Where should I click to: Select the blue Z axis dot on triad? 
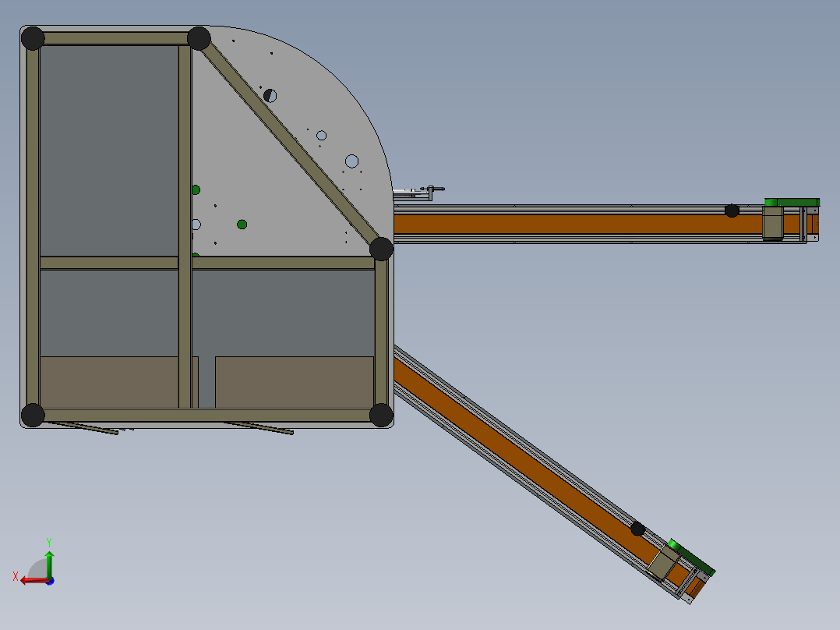pyautogui.click(x=51, y=581)
